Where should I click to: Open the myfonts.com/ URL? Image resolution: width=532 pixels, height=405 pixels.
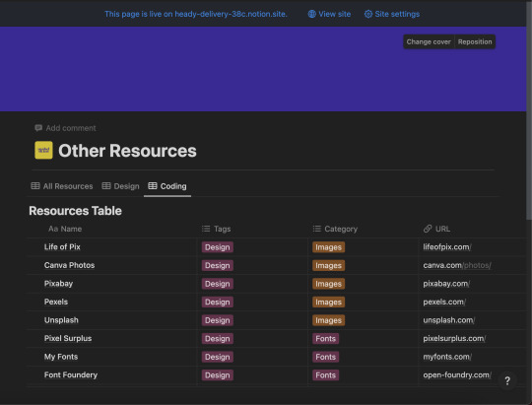(x=447, y=357)
